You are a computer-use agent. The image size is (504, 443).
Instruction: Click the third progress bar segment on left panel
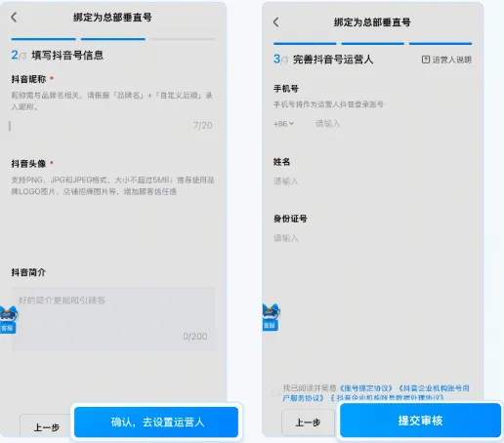pos(183,39)
